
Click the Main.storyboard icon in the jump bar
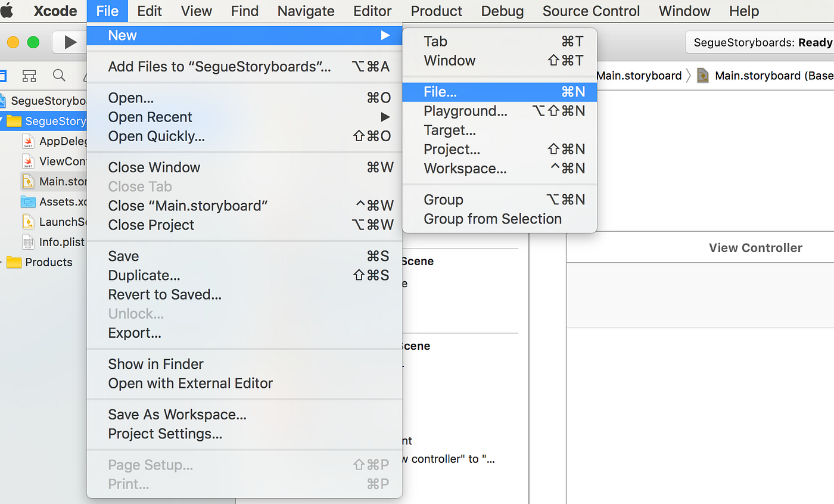click(x=702, y=76)
